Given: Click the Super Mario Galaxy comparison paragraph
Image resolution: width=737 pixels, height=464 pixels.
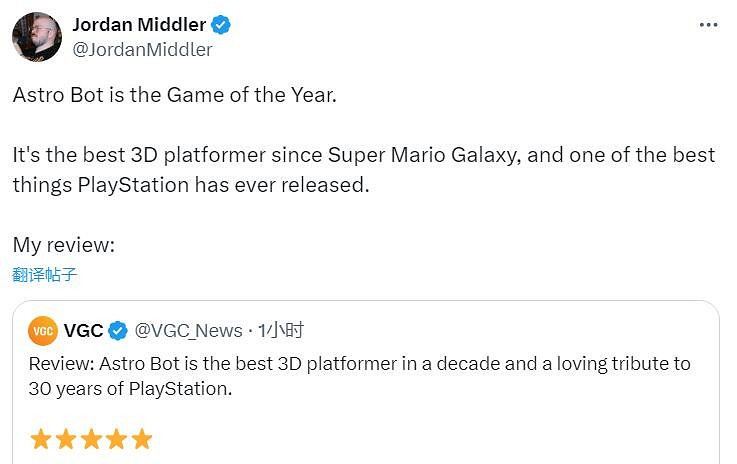Looking at the screenshot, I should pyautogui.click(x=363, y=170).
